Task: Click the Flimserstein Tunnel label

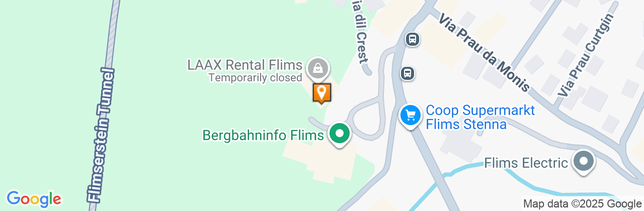Action: (102, 135)
